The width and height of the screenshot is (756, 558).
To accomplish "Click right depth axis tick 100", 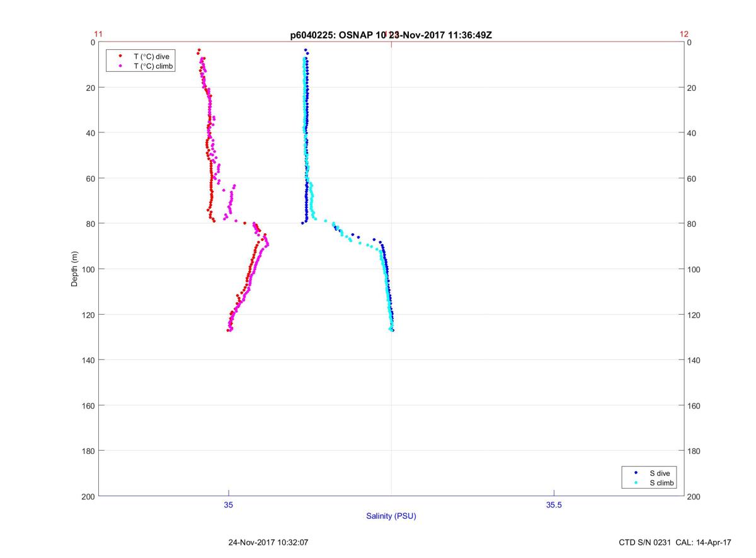I will click(694, 269).
